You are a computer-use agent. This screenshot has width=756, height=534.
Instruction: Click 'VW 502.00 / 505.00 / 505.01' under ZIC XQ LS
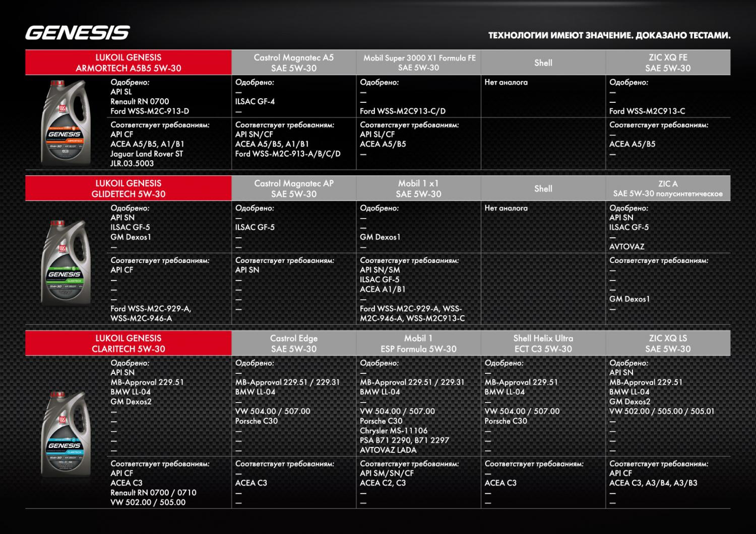(662, 411)
